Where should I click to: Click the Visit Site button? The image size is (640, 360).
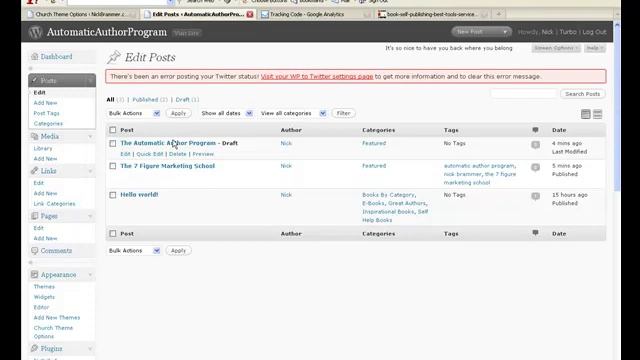(187, 33)
